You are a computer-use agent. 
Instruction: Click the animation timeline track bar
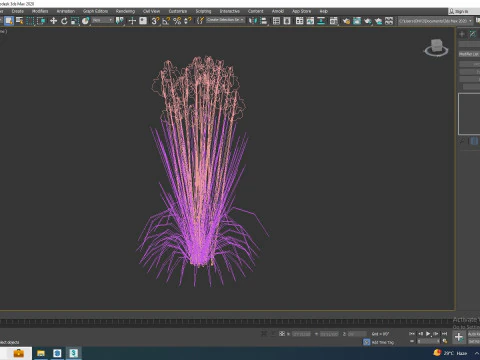point(227,322)
